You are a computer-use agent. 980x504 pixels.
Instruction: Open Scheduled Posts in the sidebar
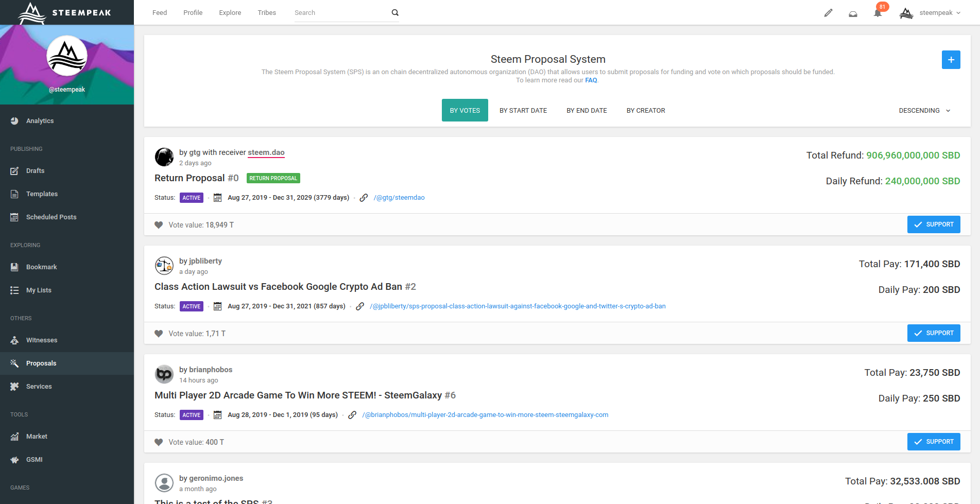pos(51,217)
